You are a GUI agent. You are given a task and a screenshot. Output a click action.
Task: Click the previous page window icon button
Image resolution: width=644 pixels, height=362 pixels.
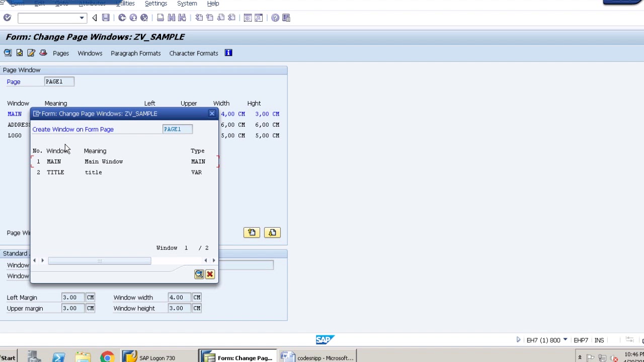(x=252, y=232)
